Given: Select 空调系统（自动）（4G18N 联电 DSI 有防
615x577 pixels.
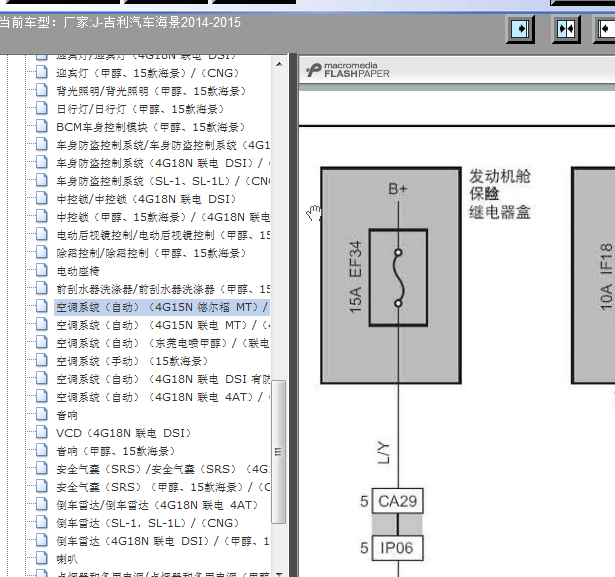Looking at the screenshot, I should (163, 380).
